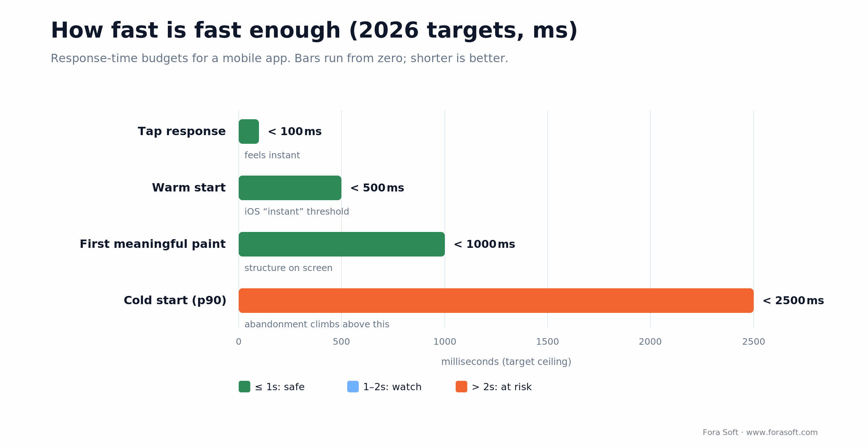Select the iOS "instant" threshold note
Viewport: 868px width, 448px height.
click(x=297, y=212)
